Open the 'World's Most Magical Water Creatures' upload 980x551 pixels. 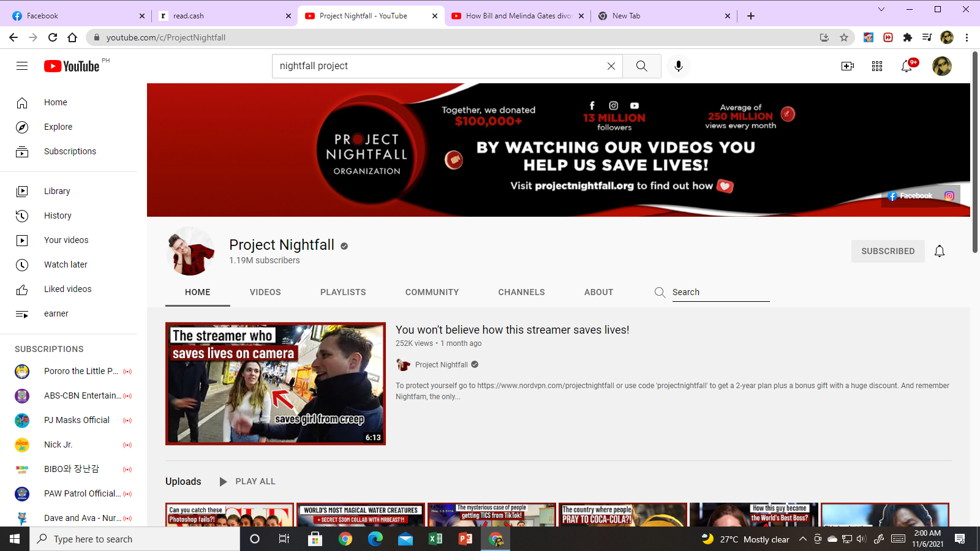pyautogui.click(x=361, y=515)
